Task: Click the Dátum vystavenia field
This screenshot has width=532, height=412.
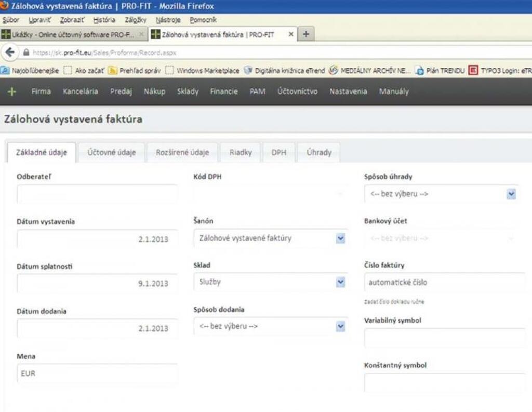Action: pos(97,239)
